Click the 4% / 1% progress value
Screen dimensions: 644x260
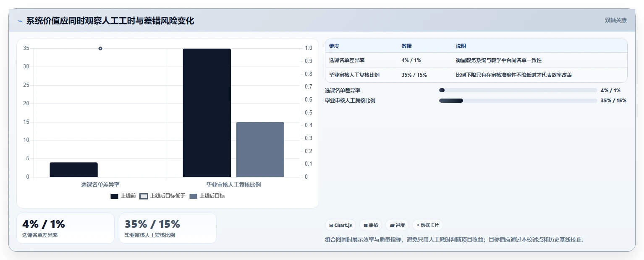pos(610,91)
